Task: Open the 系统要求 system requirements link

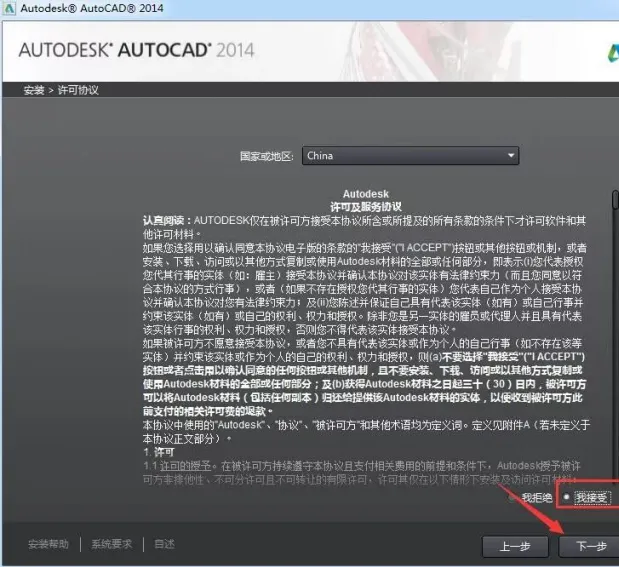Action: point(112,544)
